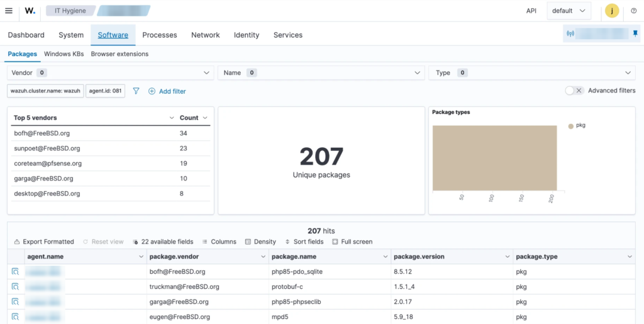
Task: Inspect the php85-pdo_sqlite row details icon
Action: click(15, 271)
